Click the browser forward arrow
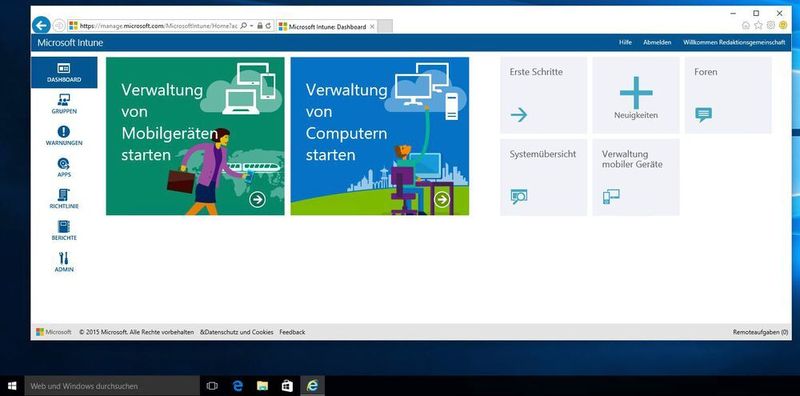This screenshot has width=800, height=396. point(59,25)
